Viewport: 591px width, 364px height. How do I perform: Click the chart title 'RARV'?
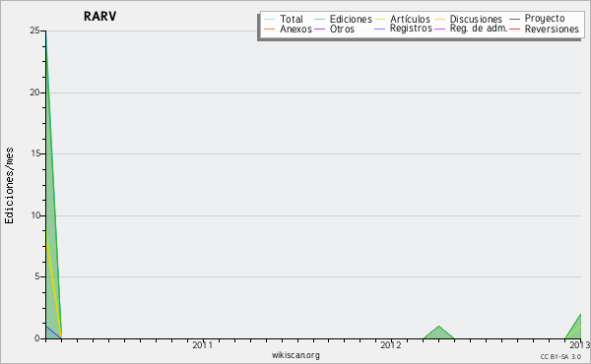pos(99,17)
